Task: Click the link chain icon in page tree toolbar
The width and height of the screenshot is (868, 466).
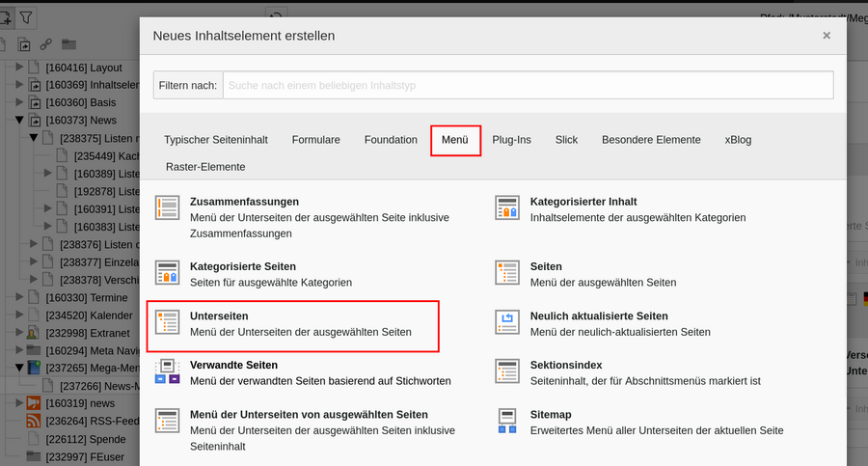Action: [x=46, y=44]
